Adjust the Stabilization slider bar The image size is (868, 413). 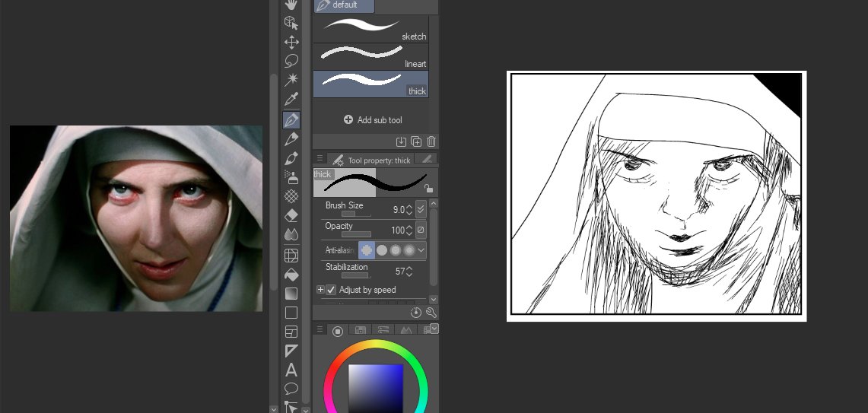[356, 275]
